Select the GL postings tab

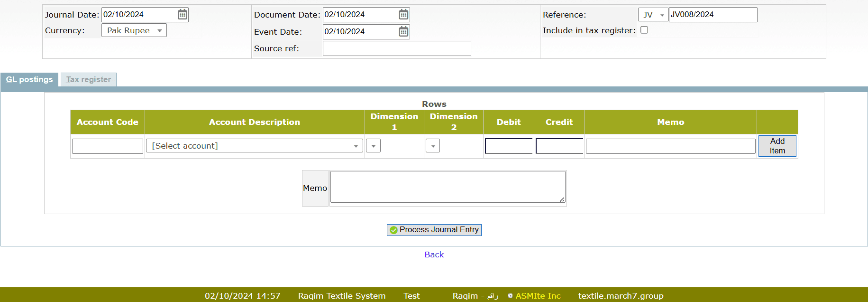tap(29, 80)
